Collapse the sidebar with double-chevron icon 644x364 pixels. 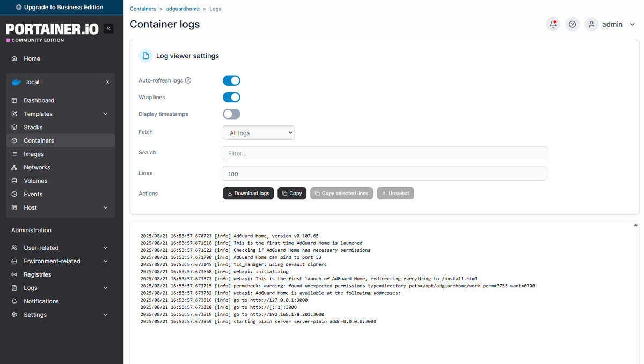coord(108,28)
